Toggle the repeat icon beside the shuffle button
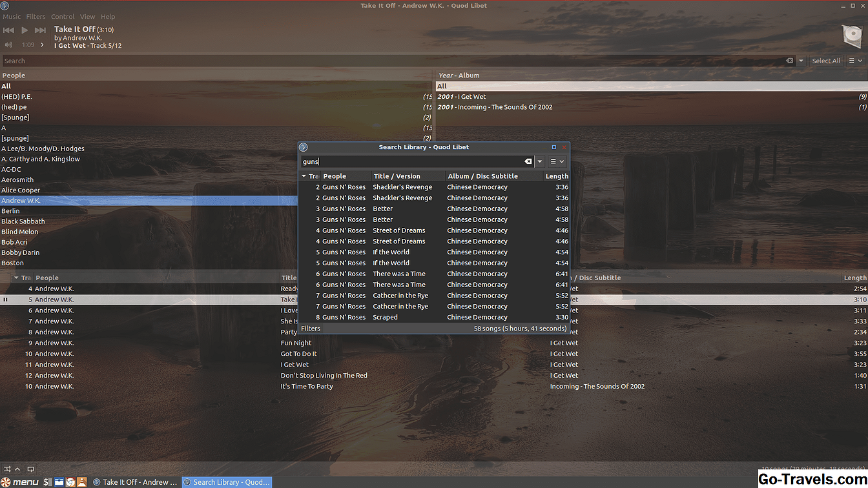 coord(30,469)
